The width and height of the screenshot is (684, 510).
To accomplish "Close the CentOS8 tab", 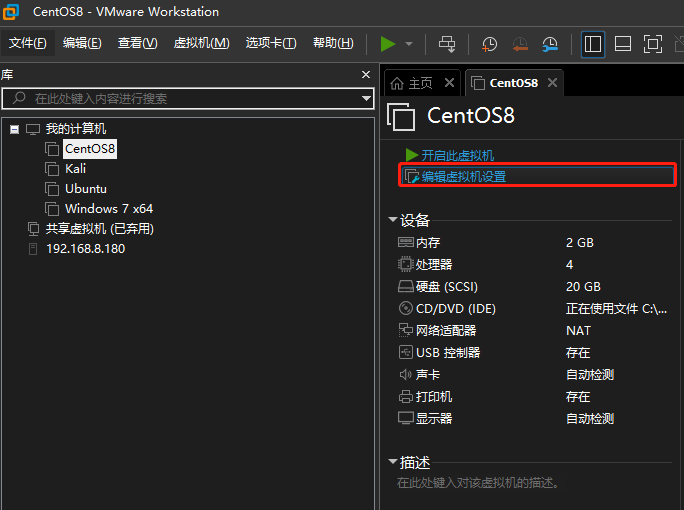I will pyautogui.click(x=552, y=82).
